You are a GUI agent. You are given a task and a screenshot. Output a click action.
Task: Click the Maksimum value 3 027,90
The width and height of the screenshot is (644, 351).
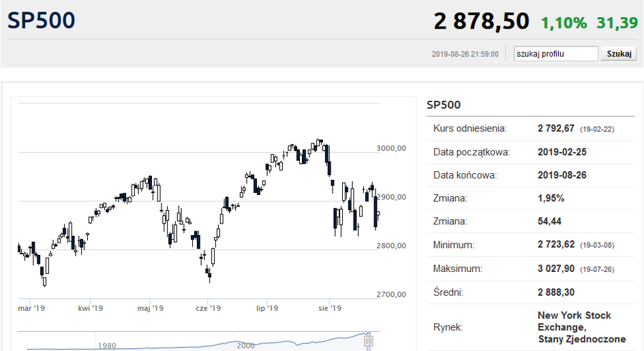click(x=557, y=269)
